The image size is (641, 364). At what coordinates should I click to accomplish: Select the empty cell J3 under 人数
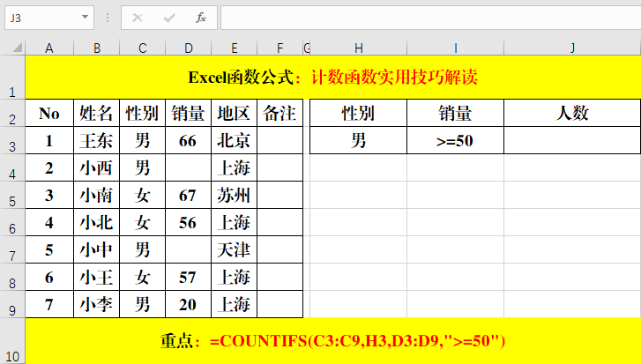[572, 140]
